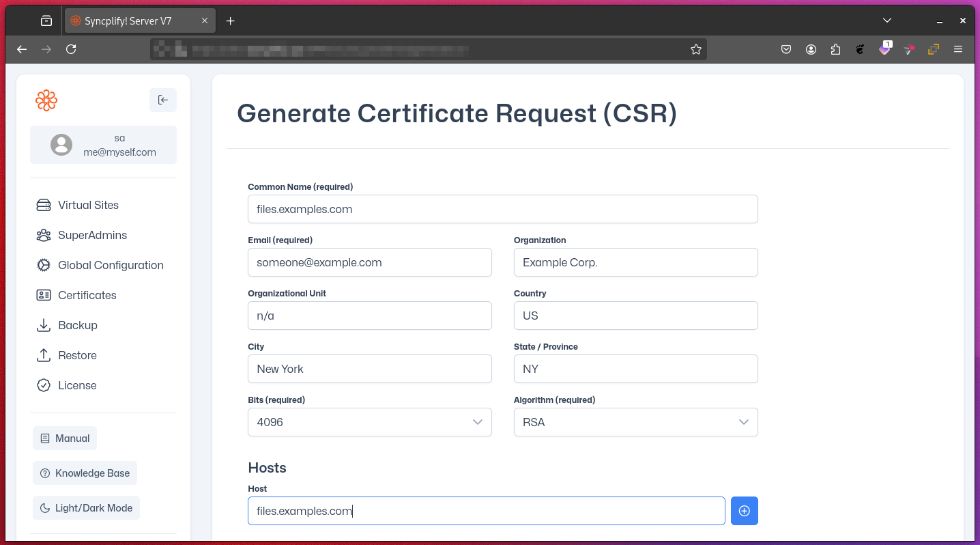Collapse the sidebar panel

coord(163,100)
